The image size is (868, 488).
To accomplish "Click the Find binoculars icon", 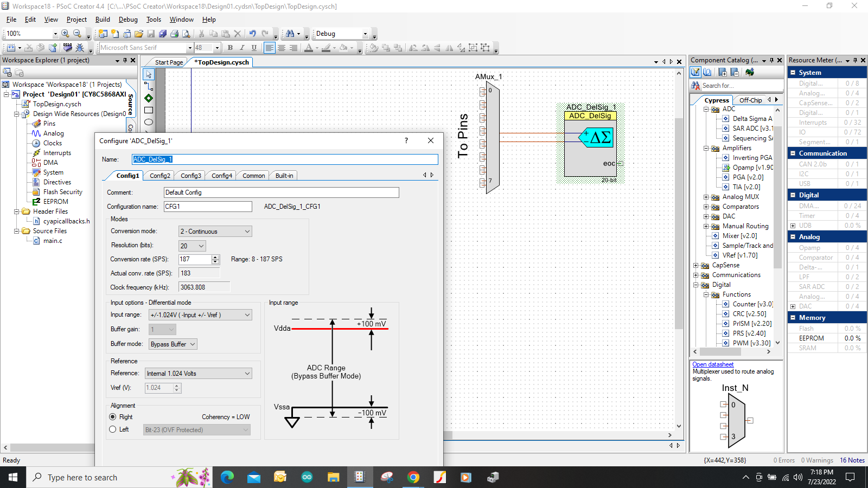I will click(290, 34).
